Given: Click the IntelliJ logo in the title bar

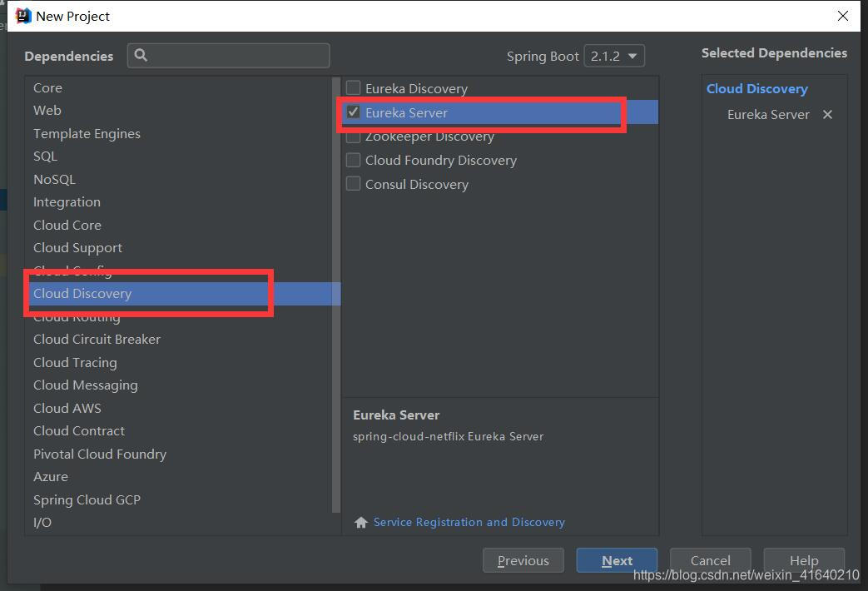Looking at the screenshot, I should [23, 16].
